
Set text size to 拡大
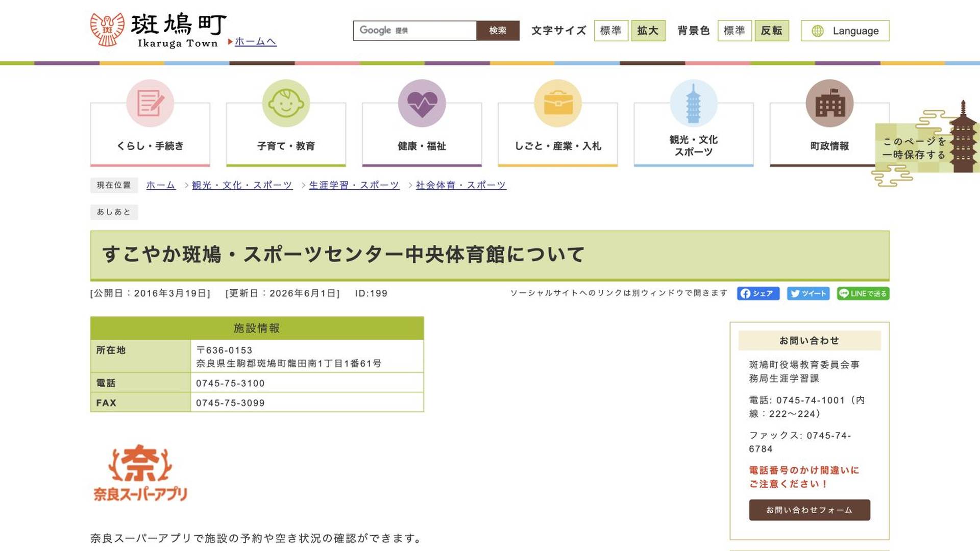[648, 31]
